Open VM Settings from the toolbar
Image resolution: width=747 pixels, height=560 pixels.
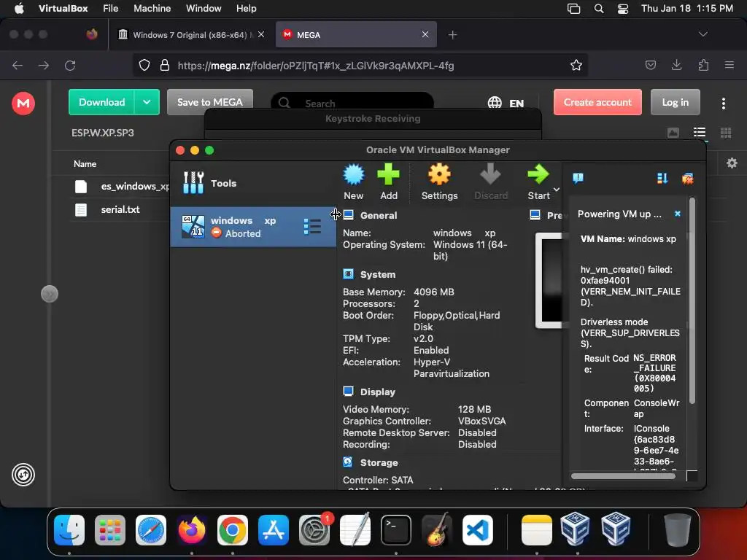(x=439, y=182)
